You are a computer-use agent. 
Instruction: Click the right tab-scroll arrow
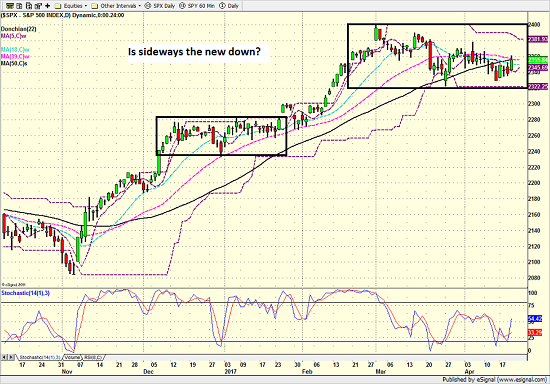point(11,357)
